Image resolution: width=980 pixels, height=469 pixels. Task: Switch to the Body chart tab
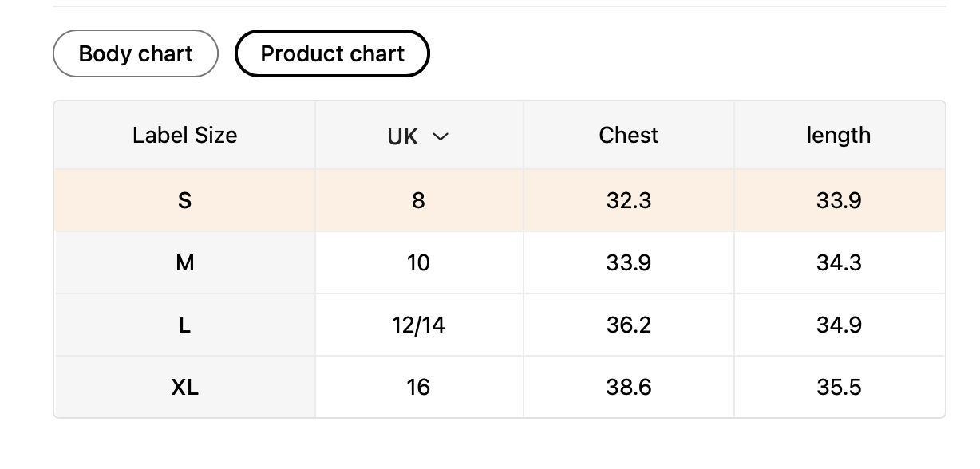coord(135,53)
